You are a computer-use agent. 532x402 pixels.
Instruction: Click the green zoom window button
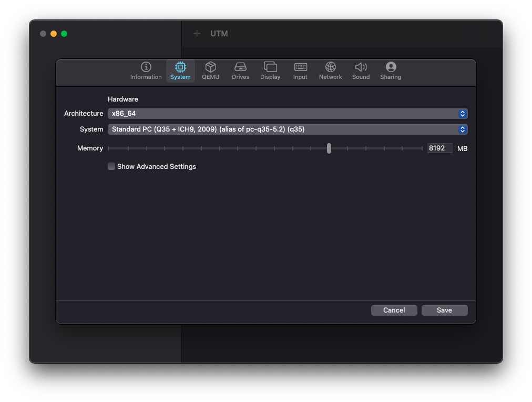64,34
